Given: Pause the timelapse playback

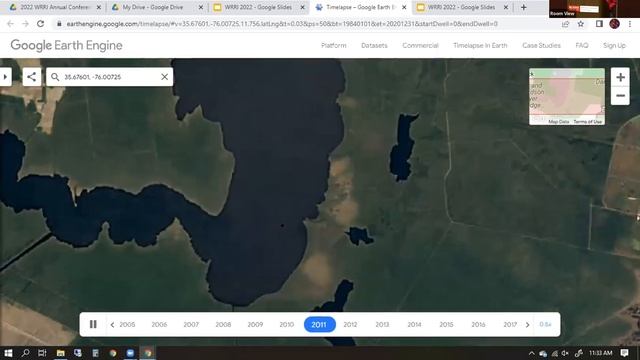Looking at the screenshot, I should pos(93,324).
